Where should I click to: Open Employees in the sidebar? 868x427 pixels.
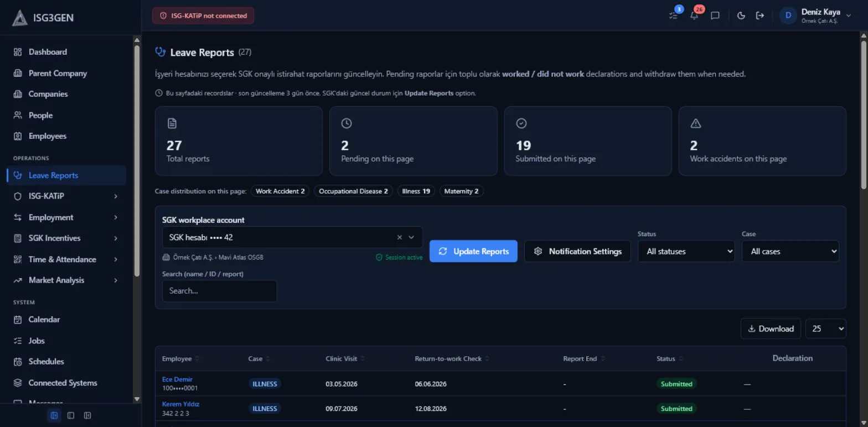[66, 136]
